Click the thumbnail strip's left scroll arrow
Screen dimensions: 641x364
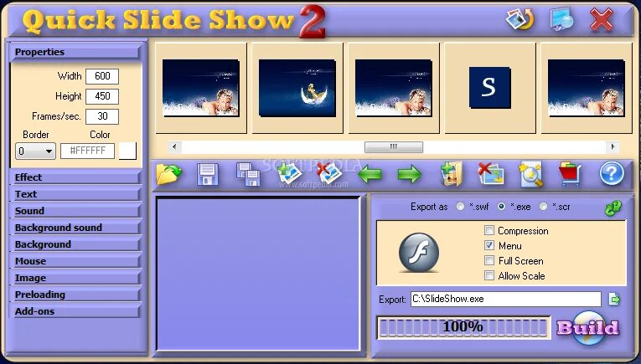[x=174, y=147]
